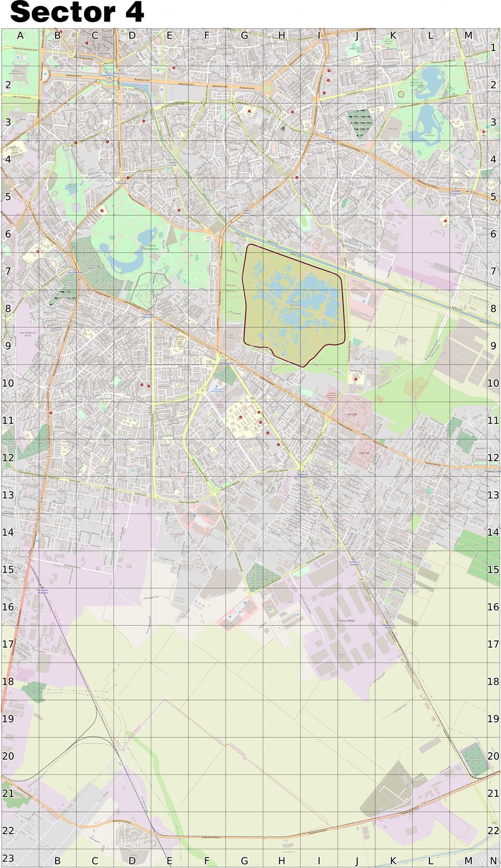Click the 'Parcul Natural Văcărești' label
Screen dimensions: 501x868
295,305
